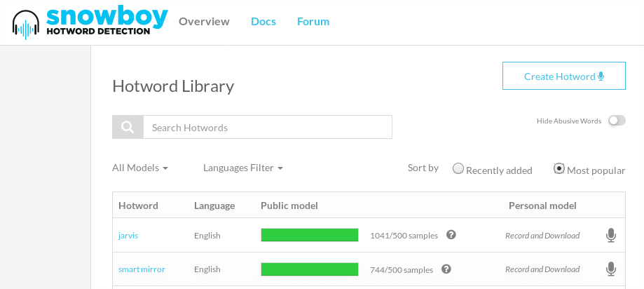Go to the Overview page
The height and width of the screenshot is (289, 644).
pos(204,21)
